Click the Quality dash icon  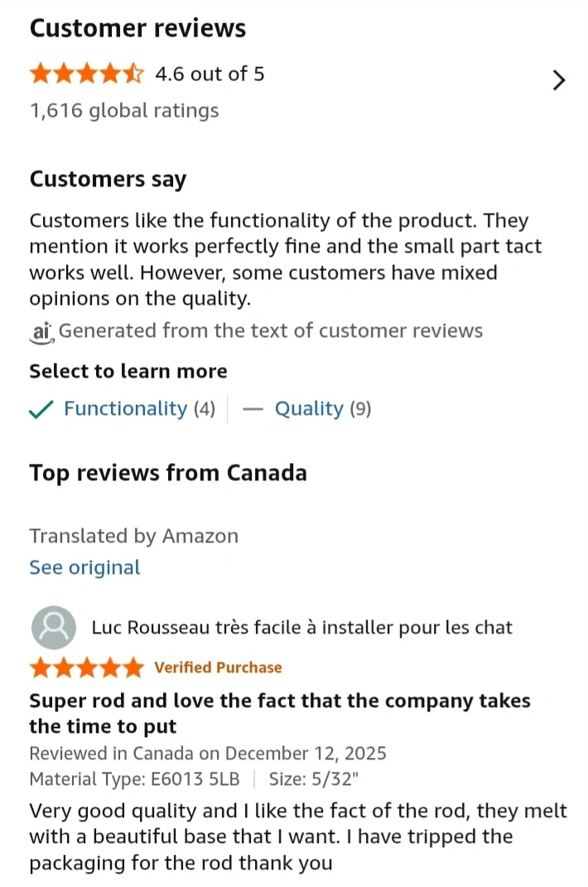(255, 409)
